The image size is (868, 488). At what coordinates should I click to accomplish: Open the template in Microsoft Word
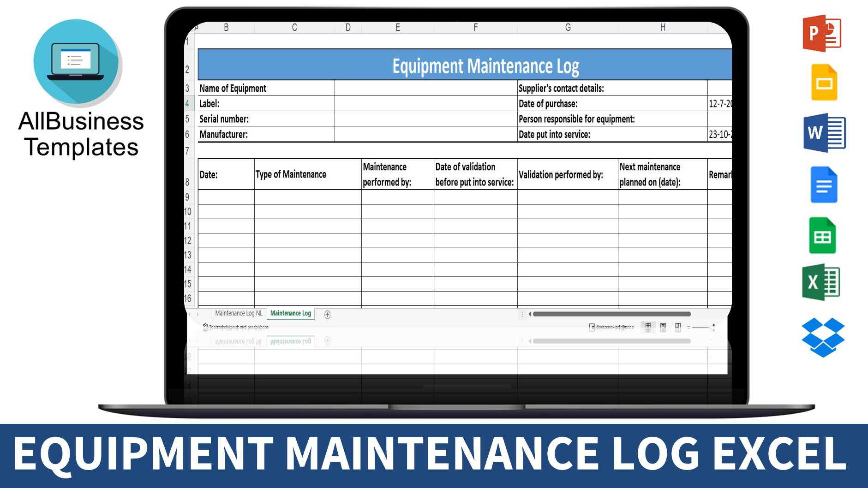tap(824, 132)
